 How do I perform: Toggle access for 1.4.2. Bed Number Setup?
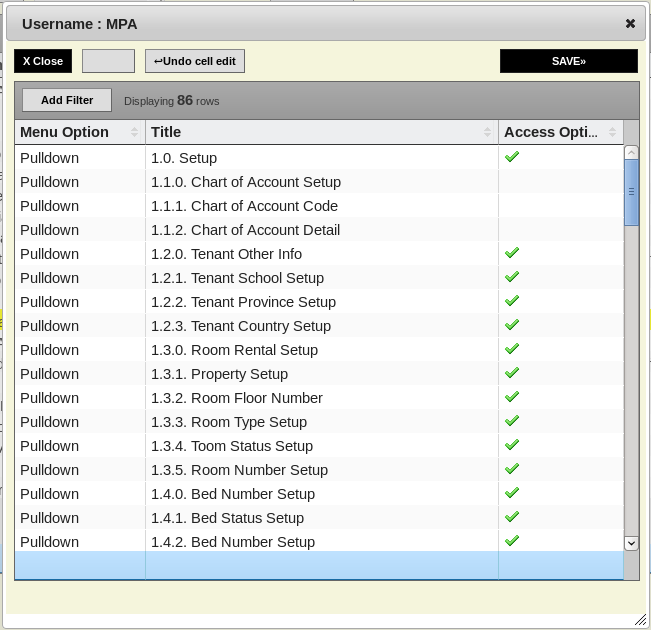click(512, 541)
